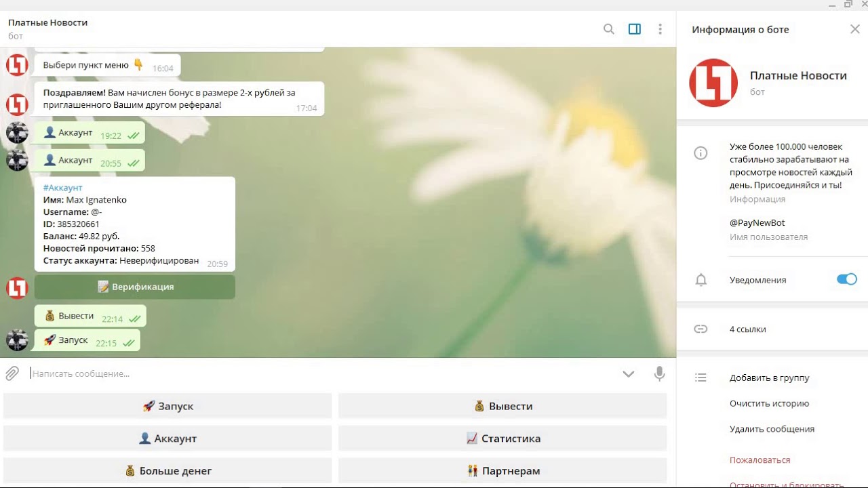Open user avatar beside 19:22 Аккаунт message
Viewport: 868px width, 488px height.
[x=17, y=132]
